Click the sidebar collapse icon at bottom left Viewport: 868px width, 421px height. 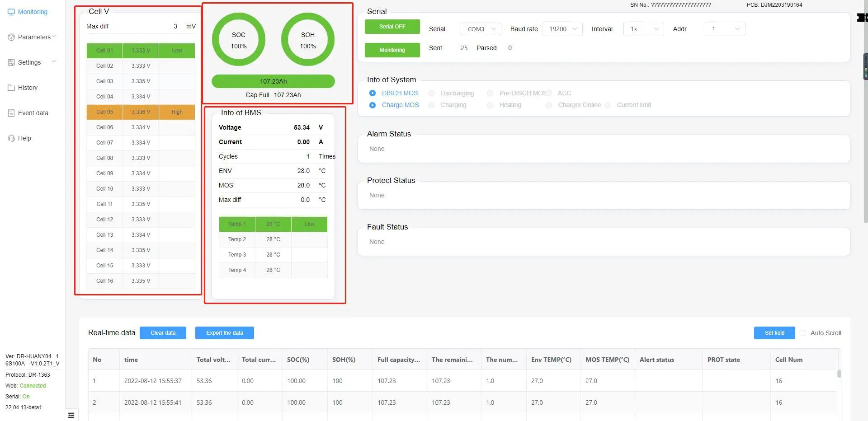(x=71, y=415)
